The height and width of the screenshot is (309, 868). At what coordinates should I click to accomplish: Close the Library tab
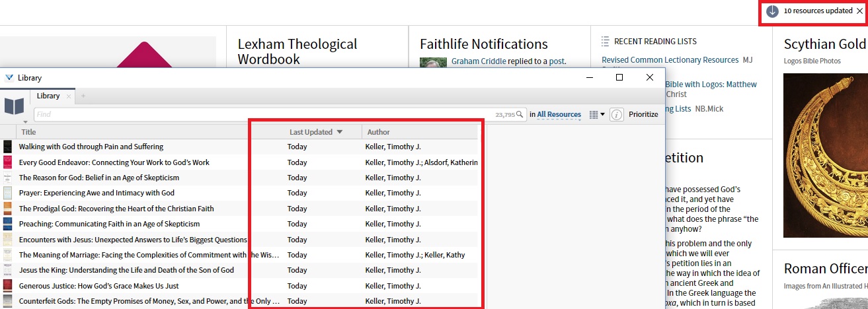tap(69, 96)
